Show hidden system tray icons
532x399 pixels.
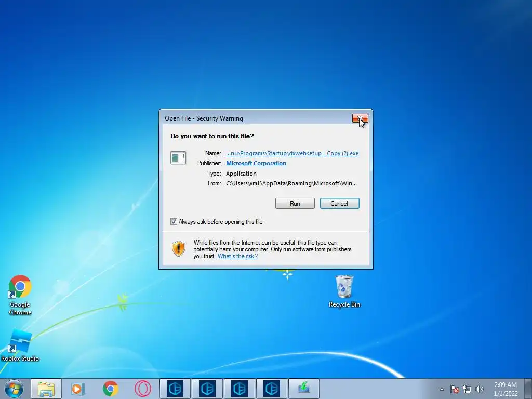442,389
